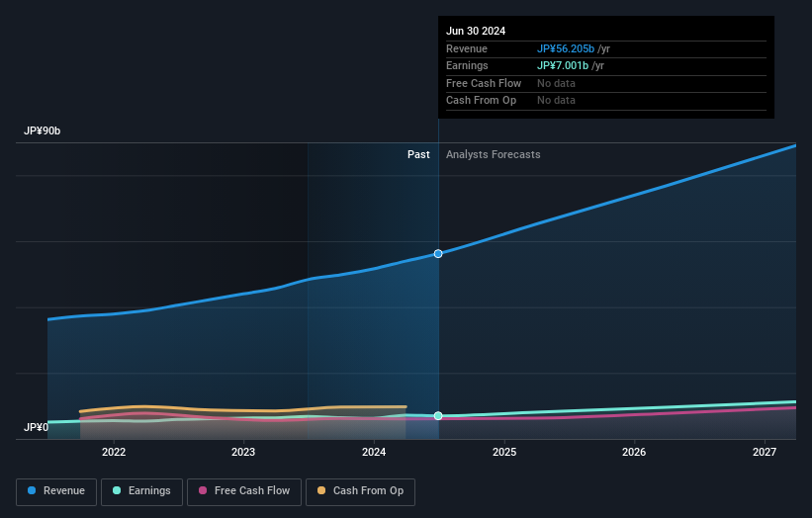Click the 2024 x-axis label
This screenshot has width=812, height=518.
pos(374,453)
